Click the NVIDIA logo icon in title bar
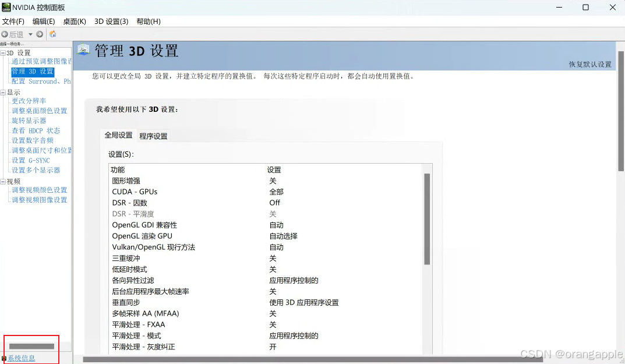This screenshot has height=364, width=625. pyautogui.click(x=6, y=7)
